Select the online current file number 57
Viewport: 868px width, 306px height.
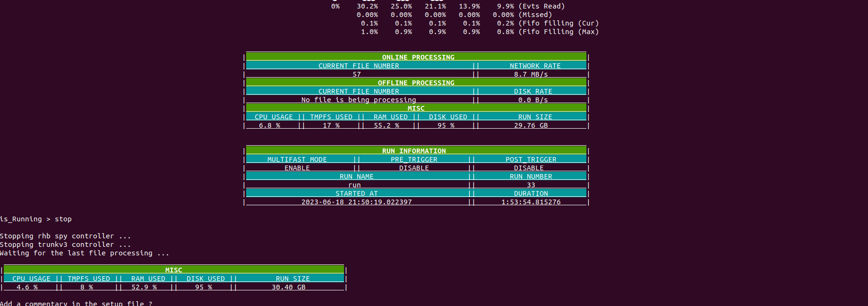[x=357, y=74]
